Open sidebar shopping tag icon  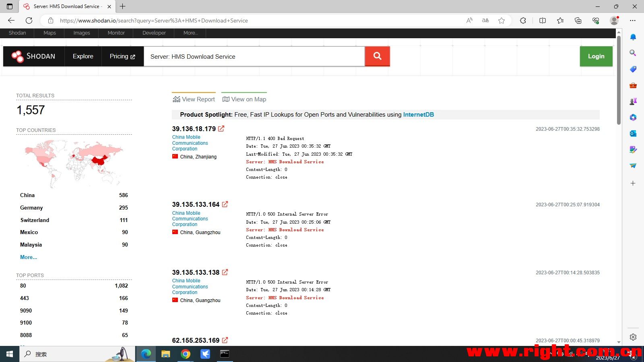pos(633,69)
